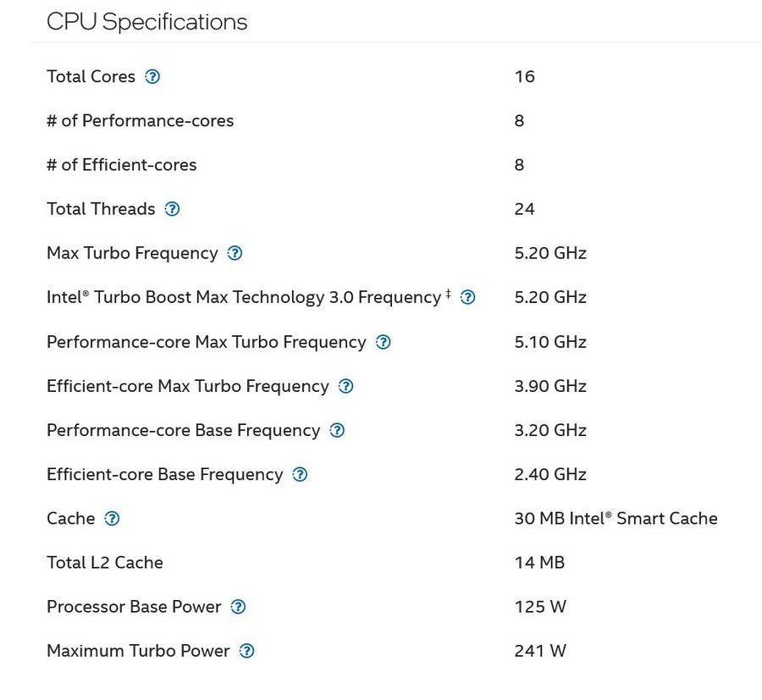Click the help icon next to Total Cores
762x700 pixels.
152,77
